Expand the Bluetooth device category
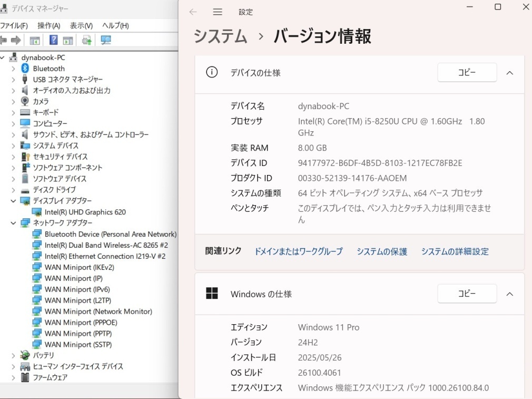Image resolution: width=532 pixels, height=399 pixels. coord(12,68)
